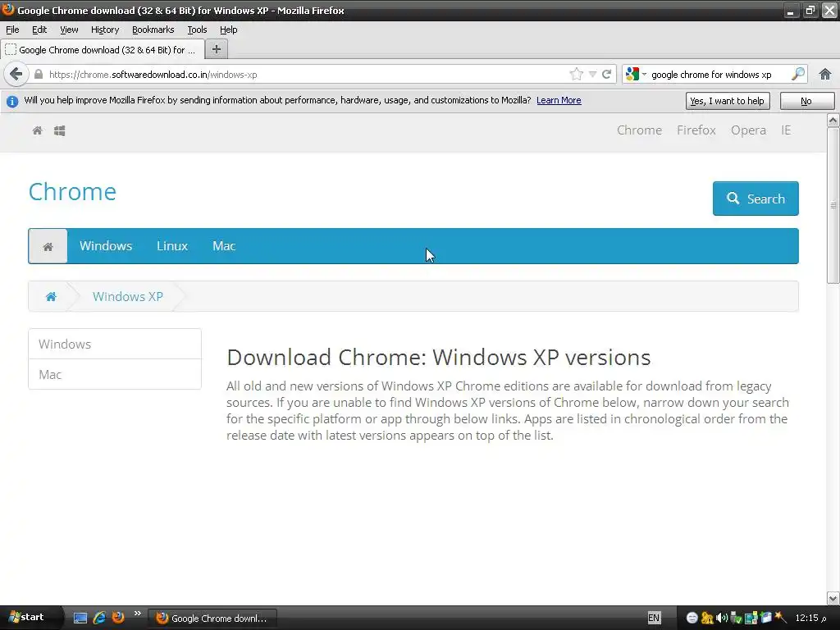This screenshot has width=840, height=630.
Task: Click the vertical scrollbar thumb
Action: point(833,205)
